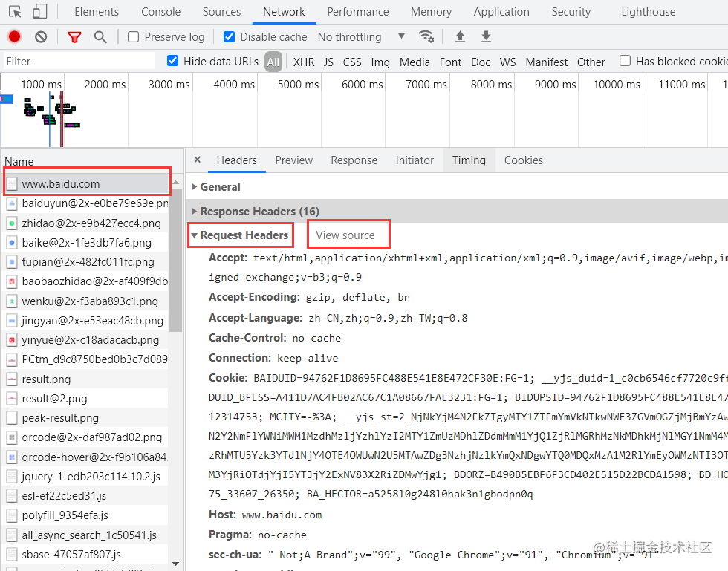Close the request details pane
This screenshot has height=571, width=728.
198,160
